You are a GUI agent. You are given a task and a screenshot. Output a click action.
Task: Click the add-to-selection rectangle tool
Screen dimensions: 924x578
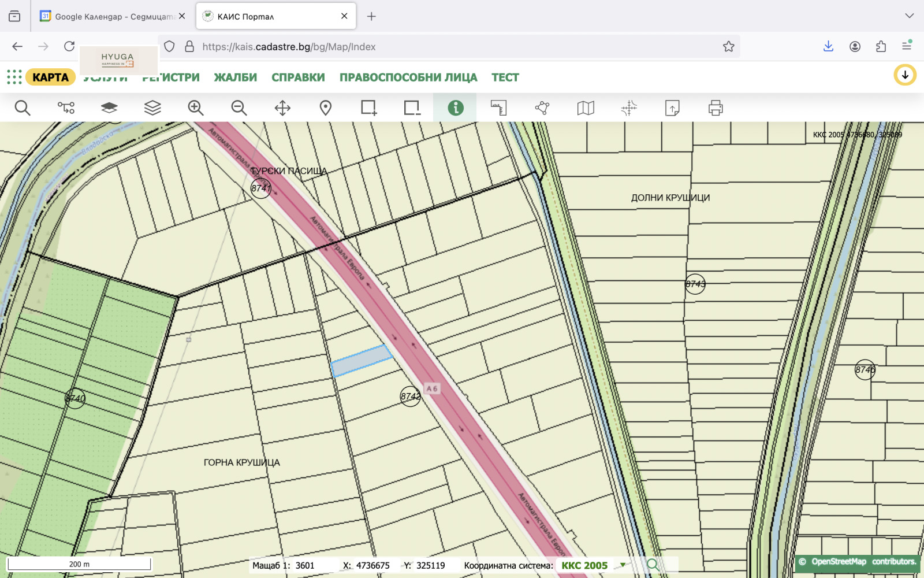[368, 108]
